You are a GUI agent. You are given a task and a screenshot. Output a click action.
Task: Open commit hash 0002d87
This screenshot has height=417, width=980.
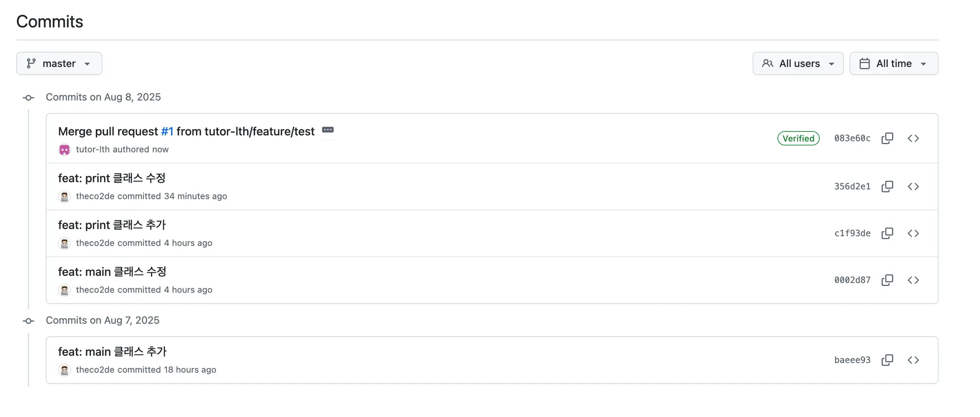(852, 280)
